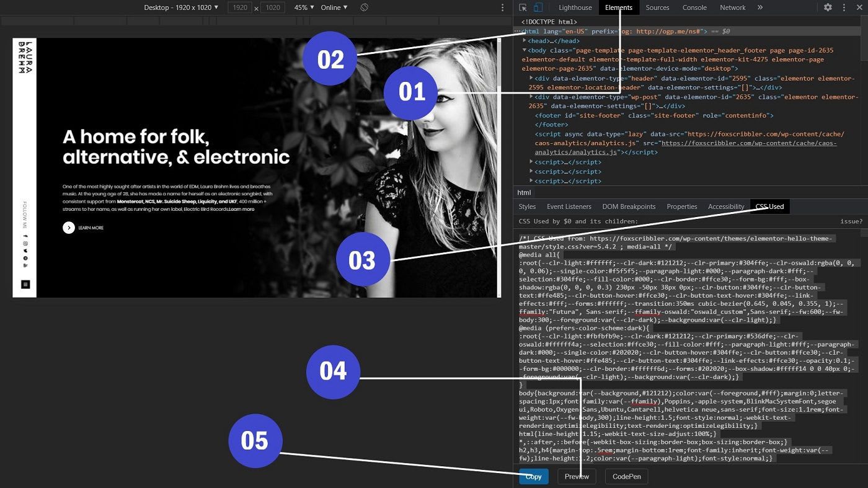The height and width of the screenshot is (488, 868).
Task: Close the DevTools panel with X
Action: click(859, 7)
